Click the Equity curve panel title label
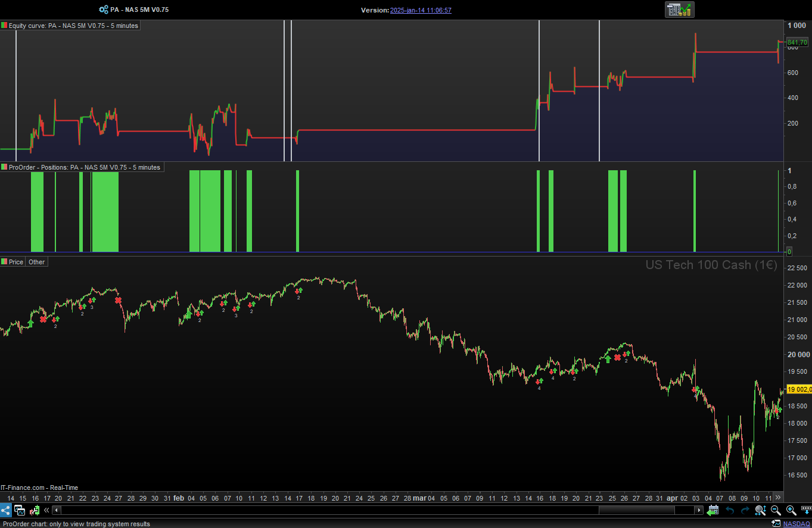 (73, 26)
